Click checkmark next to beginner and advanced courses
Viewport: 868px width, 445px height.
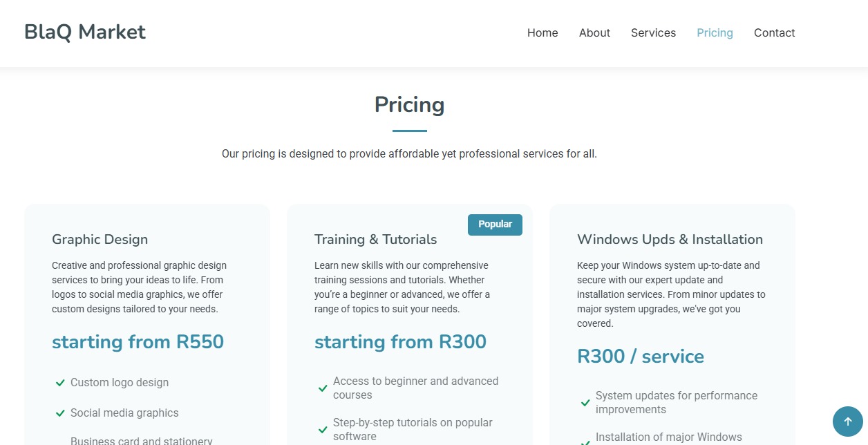click(323, 388)
